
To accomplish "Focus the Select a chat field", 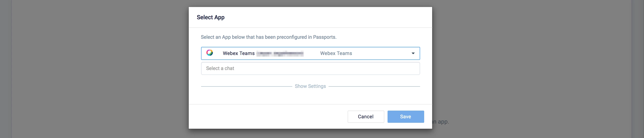I will [x=310, y=69].
